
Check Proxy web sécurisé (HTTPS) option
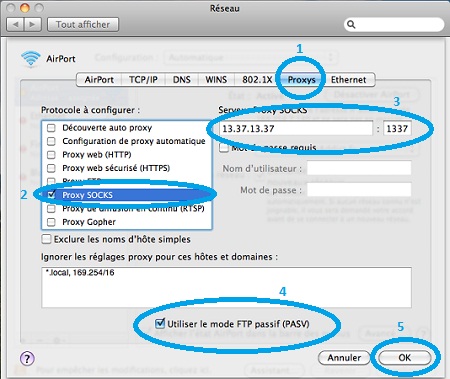click(x=51, y=168)
